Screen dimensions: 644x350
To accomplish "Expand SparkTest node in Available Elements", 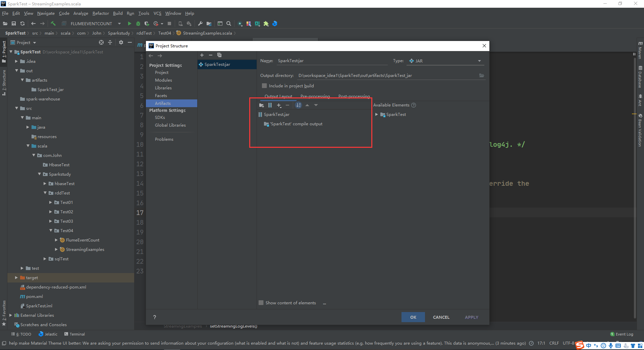I will pyautogui.click(x=376, y=115).
